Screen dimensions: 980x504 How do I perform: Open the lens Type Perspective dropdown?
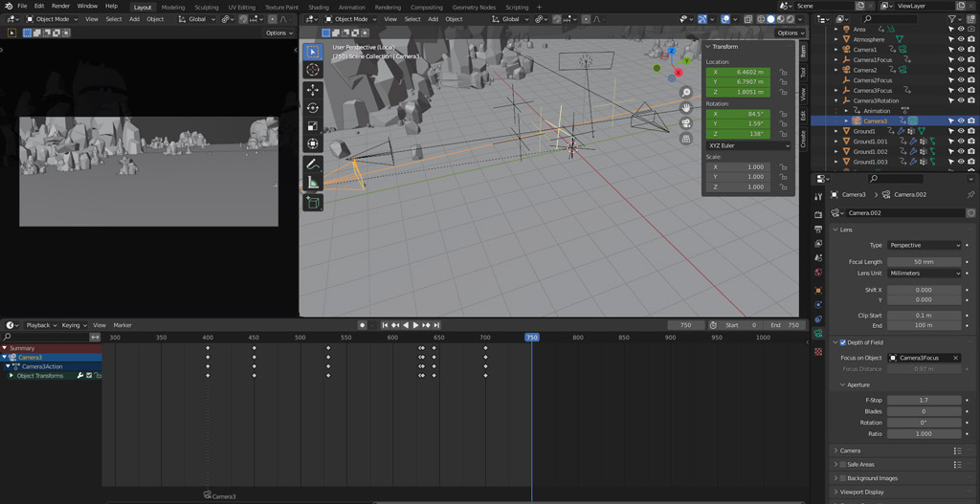(x=924, y=245)
